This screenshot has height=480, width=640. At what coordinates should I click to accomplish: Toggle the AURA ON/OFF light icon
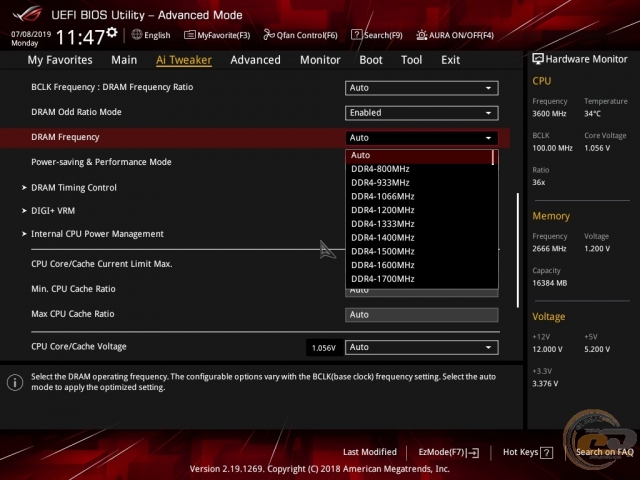421,35
